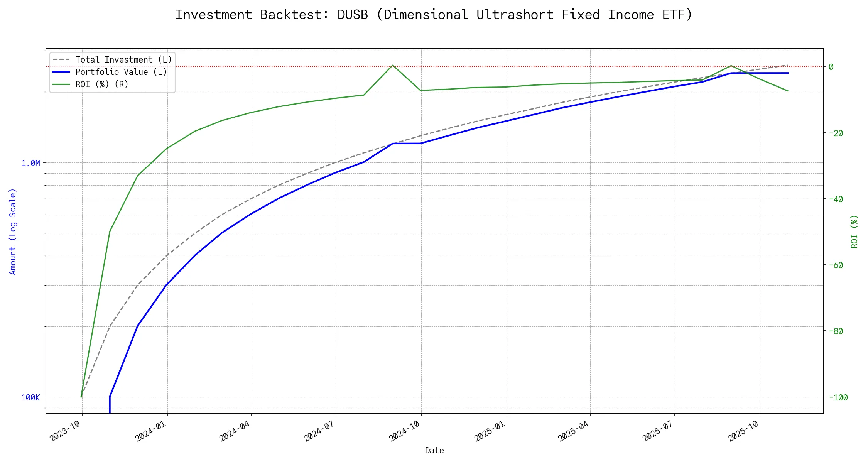Screen dimensions: 868x463
Task: Click the right-side ROI (%) axis label
Action: tap(854, 231)
